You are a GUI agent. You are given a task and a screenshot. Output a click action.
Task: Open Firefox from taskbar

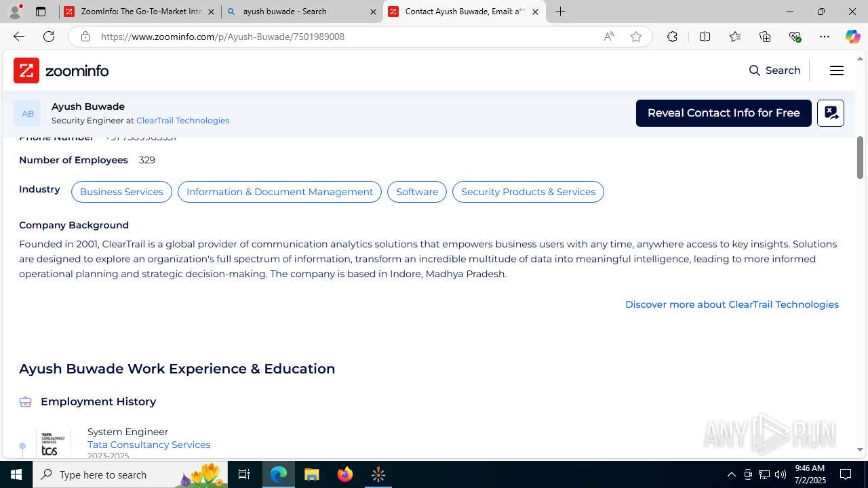pos(345,474)
